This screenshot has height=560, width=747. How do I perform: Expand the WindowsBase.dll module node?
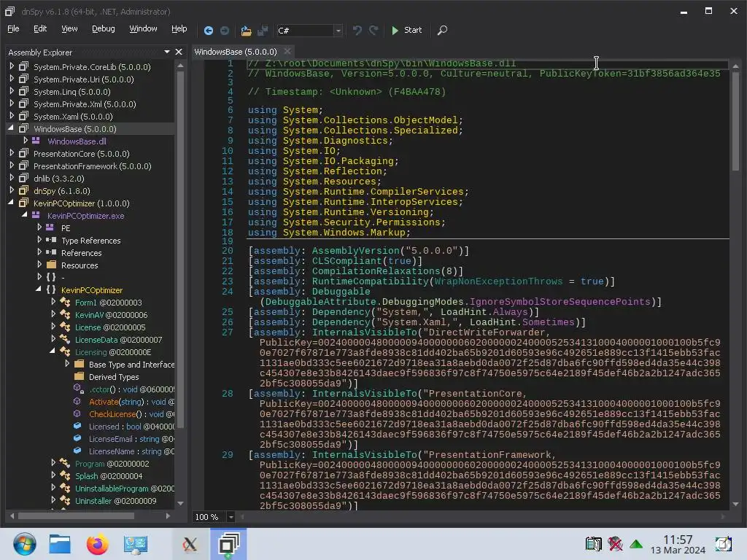coord(26,141)
